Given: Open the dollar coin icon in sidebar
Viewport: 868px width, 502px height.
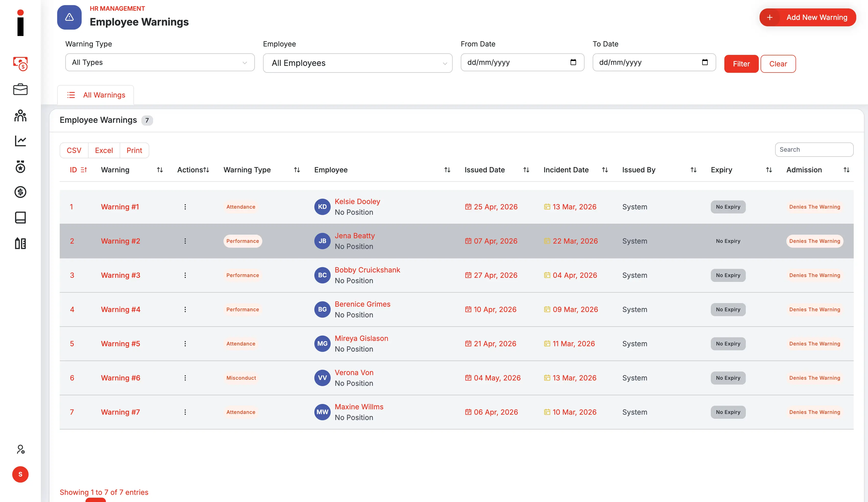Looking at the screenshot, I should tap(20, 192).
